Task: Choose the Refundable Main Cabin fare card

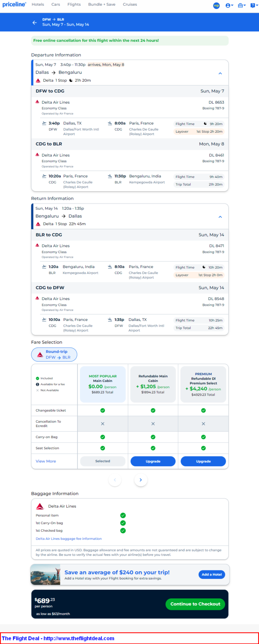Action: click(153, 384)
